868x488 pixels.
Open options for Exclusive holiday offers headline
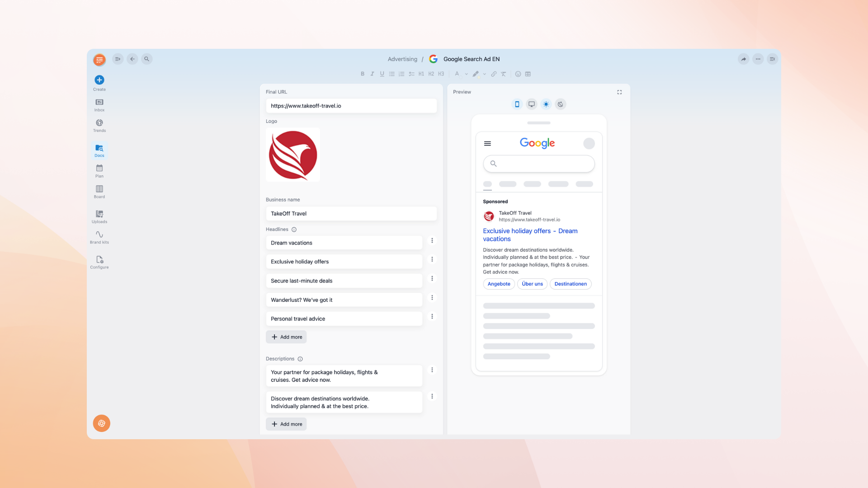432,259
